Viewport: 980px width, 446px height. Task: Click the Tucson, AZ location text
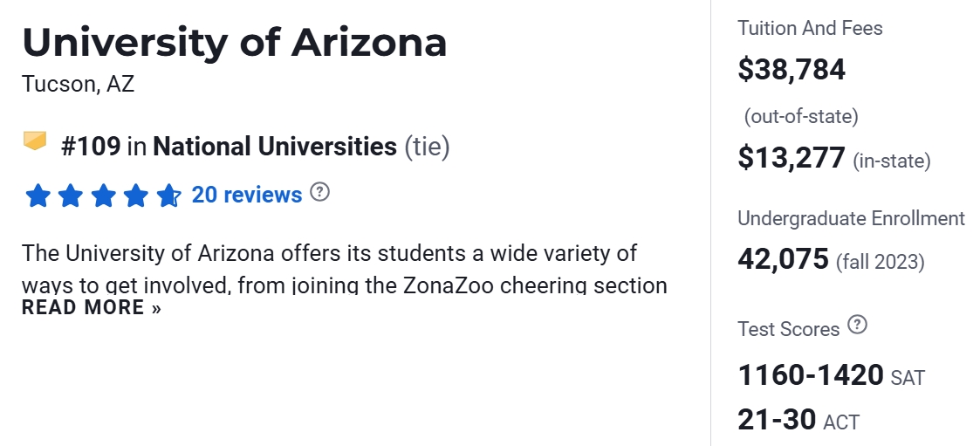tap(79, 85)
